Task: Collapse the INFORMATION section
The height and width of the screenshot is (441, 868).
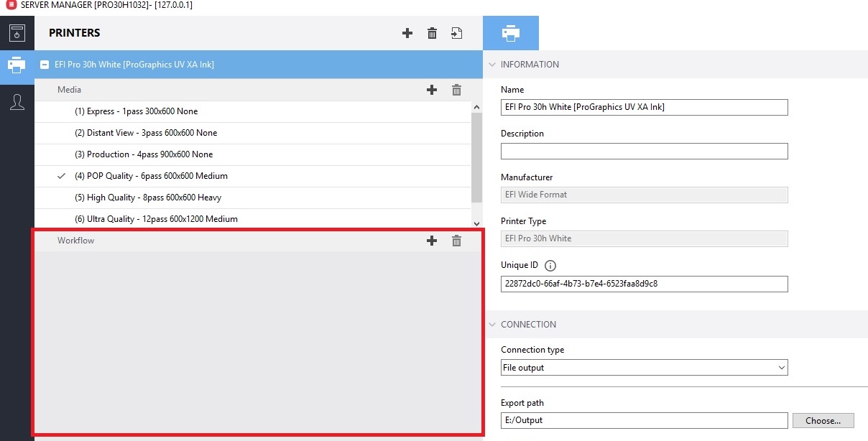Action: [x=492, y=65]
